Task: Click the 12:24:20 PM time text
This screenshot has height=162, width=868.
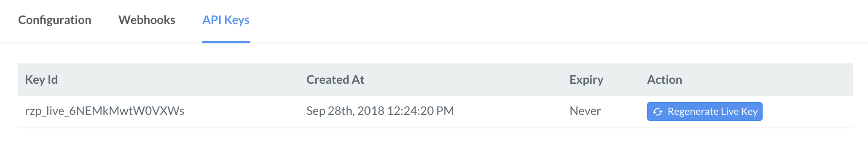Action: [x=420, y=111]
